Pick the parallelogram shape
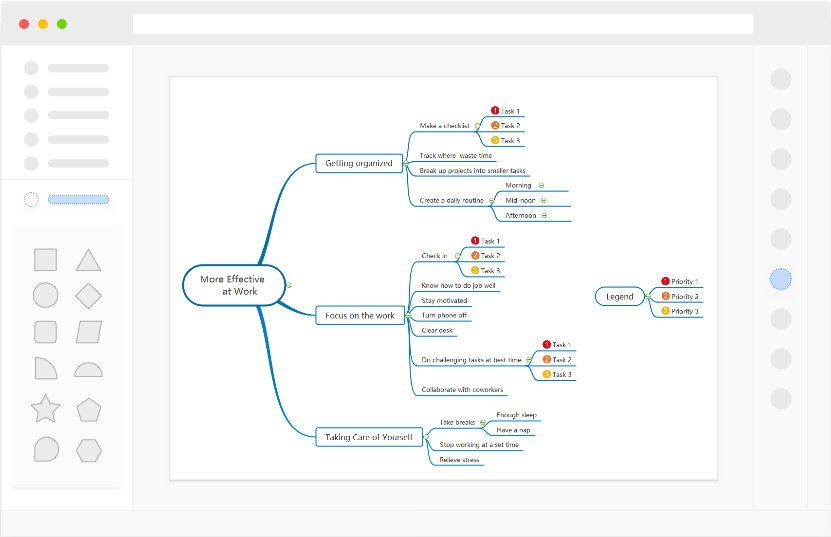 [88, 332]
